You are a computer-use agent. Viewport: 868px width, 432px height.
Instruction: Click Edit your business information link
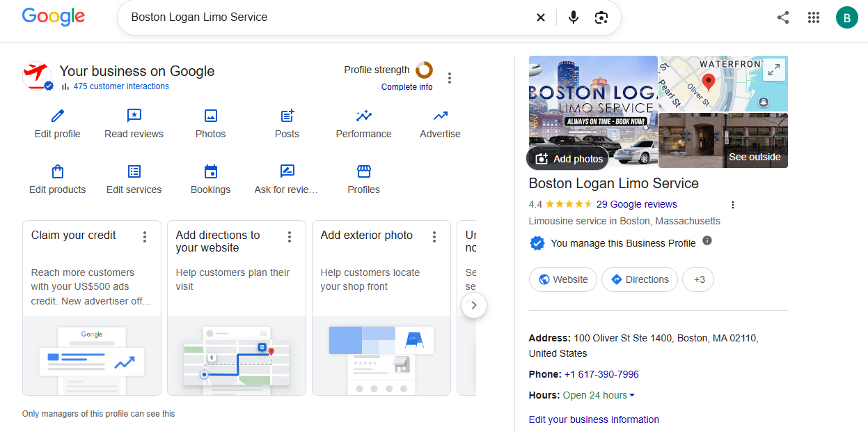click(594, 419)
